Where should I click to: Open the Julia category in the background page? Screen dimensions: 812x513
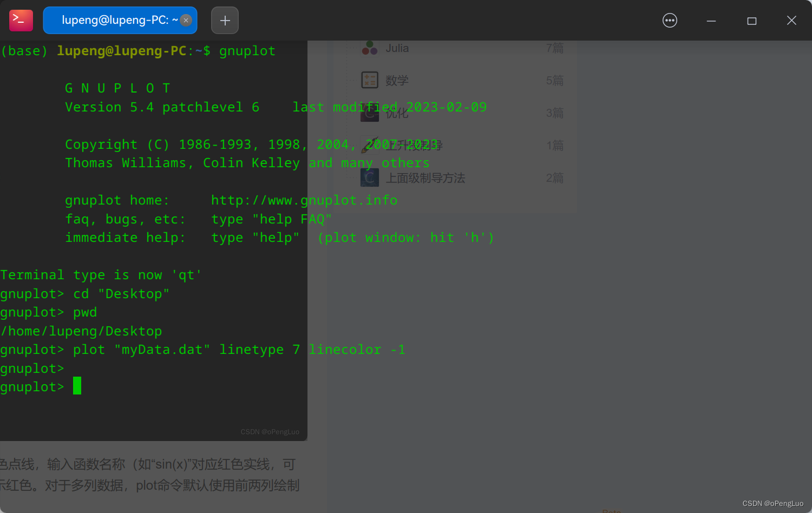(x=397, y=48)
